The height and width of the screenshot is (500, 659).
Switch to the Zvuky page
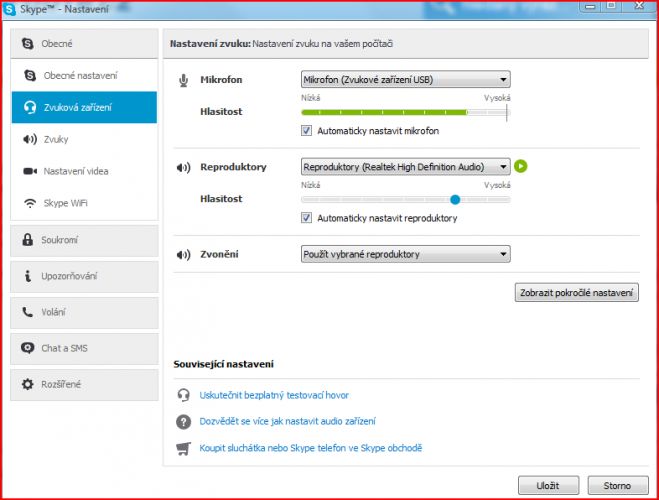click(84, 139)
